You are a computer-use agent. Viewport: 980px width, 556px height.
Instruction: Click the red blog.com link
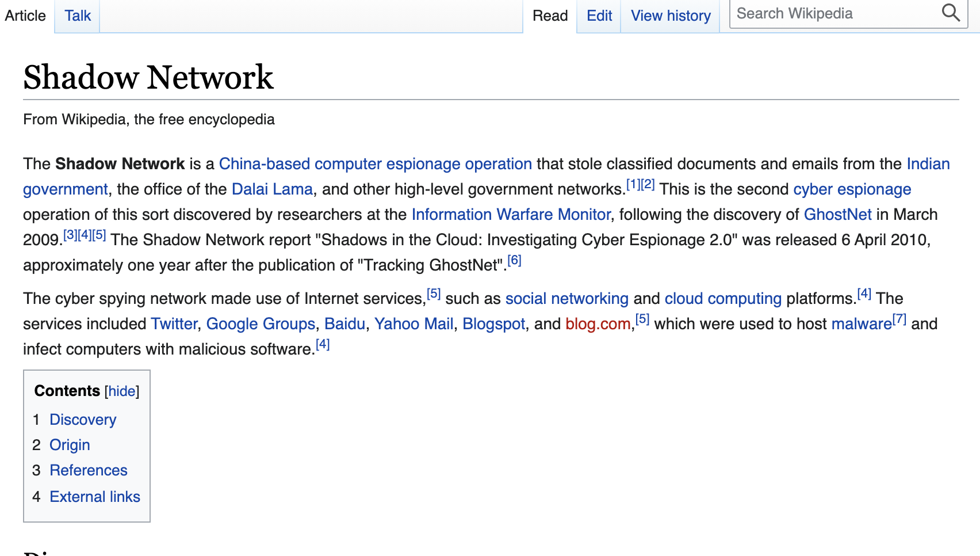598,324
